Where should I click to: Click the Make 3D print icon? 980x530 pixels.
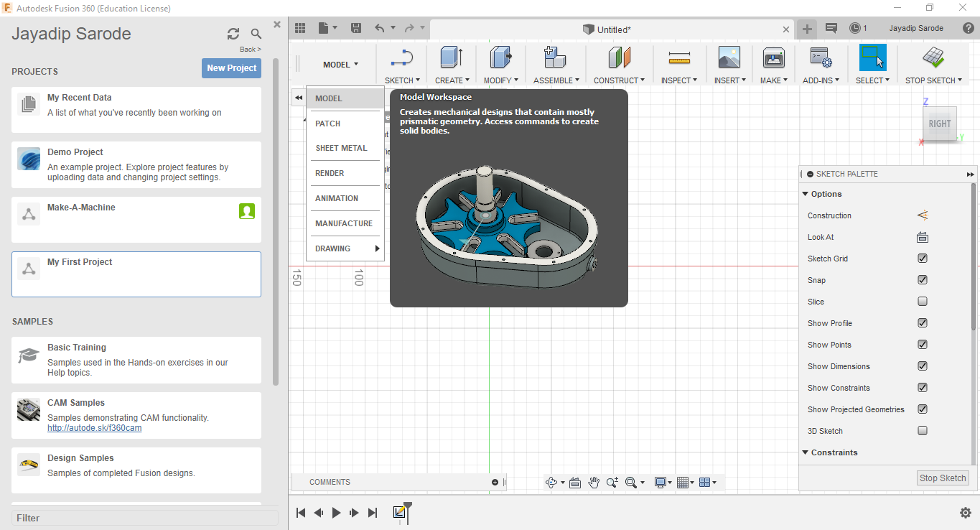(x=773, y=58)
